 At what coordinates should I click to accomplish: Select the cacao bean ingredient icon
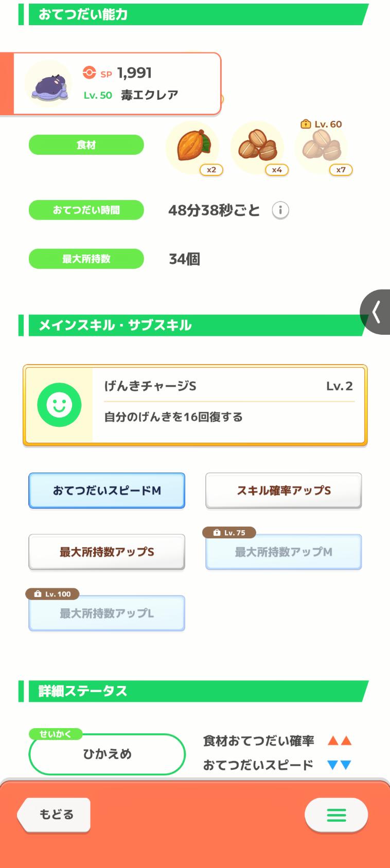[x=192, y=147]
